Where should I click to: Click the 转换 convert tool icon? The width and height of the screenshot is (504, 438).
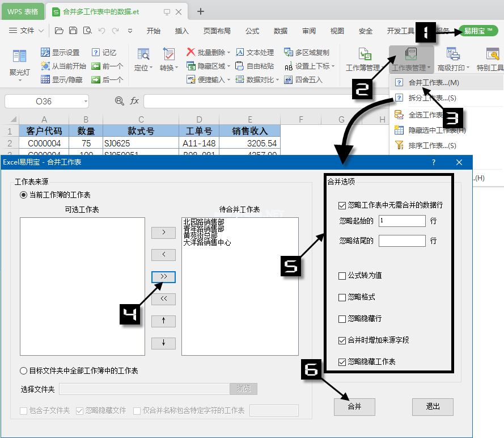[168, 54]
